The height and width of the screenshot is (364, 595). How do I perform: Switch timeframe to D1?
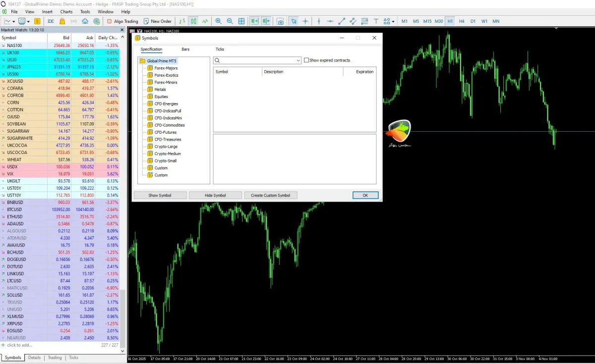click(x=473, y=21)
